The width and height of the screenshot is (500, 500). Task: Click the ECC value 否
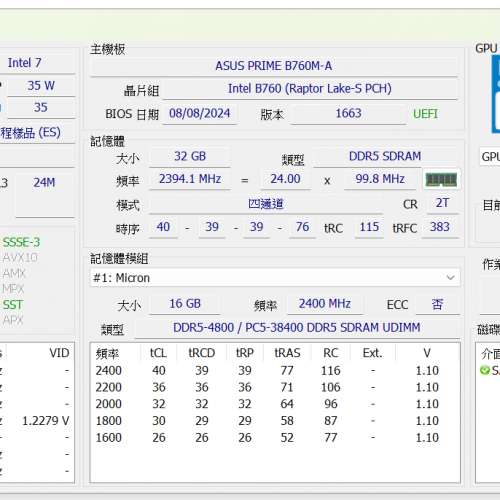[437, 304]
